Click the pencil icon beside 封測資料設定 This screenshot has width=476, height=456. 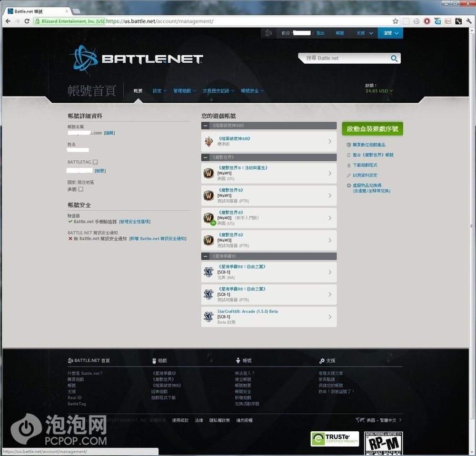349,175
